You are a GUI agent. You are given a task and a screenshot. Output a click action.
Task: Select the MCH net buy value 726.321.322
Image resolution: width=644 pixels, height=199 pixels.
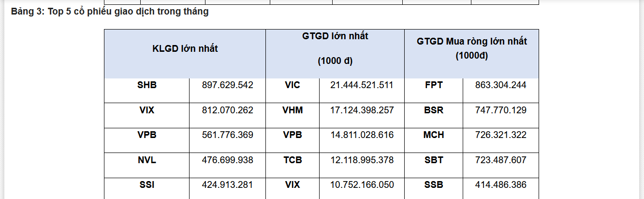coord(501,135)
